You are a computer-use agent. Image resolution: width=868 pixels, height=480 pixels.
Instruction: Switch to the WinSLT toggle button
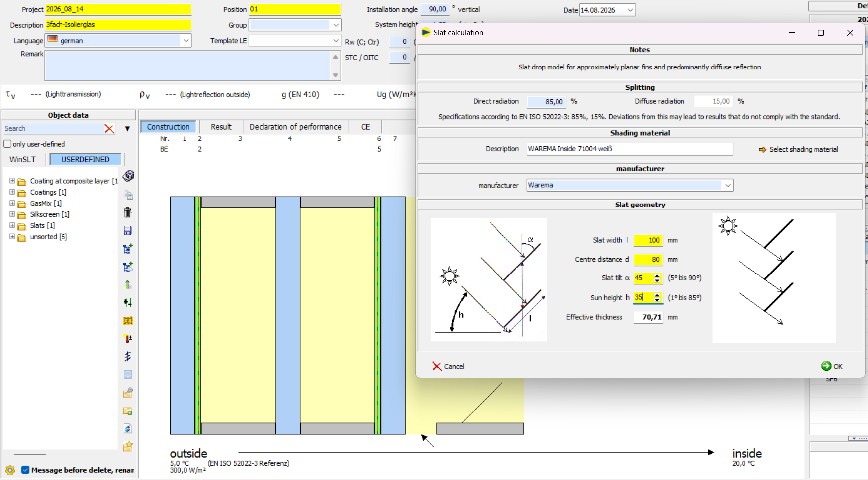[23, 159]
